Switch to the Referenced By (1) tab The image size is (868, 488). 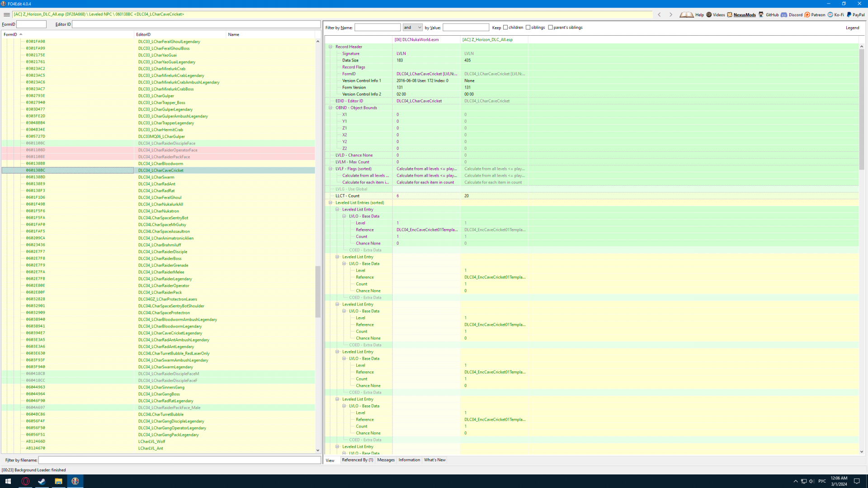coord(357,460)
